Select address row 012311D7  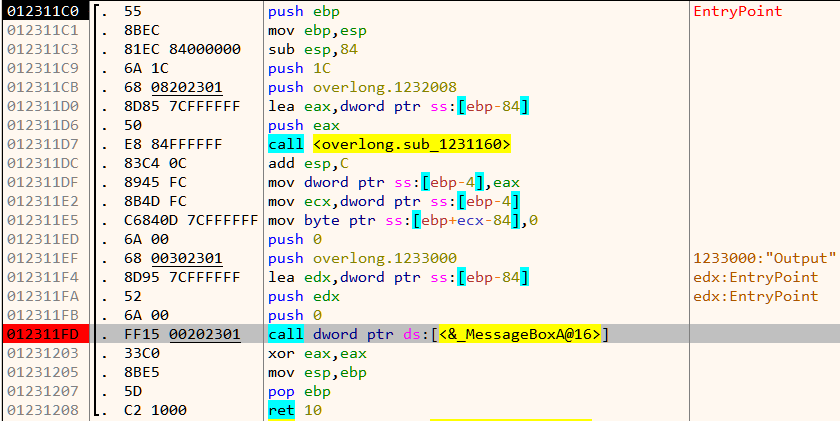[43, 144]
